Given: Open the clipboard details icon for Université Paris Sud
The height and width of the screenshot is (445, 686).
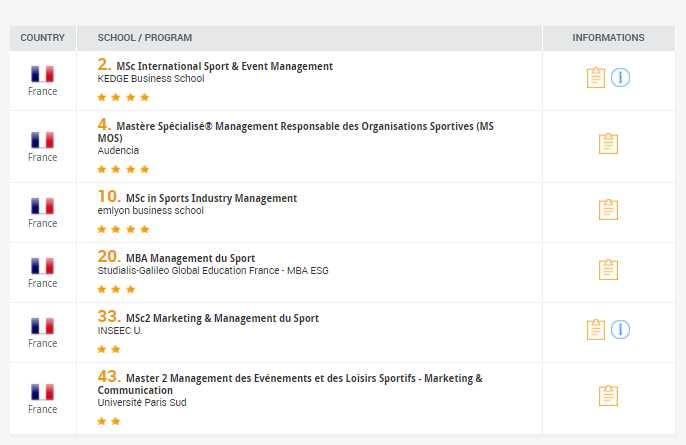Looking at the screenshot, I should click(x=608, y=396).
